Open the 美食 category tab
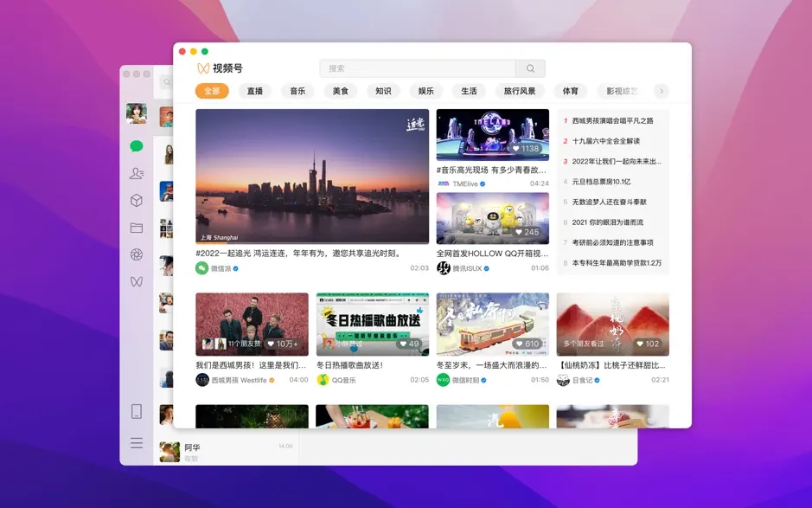 pos(339,91)
